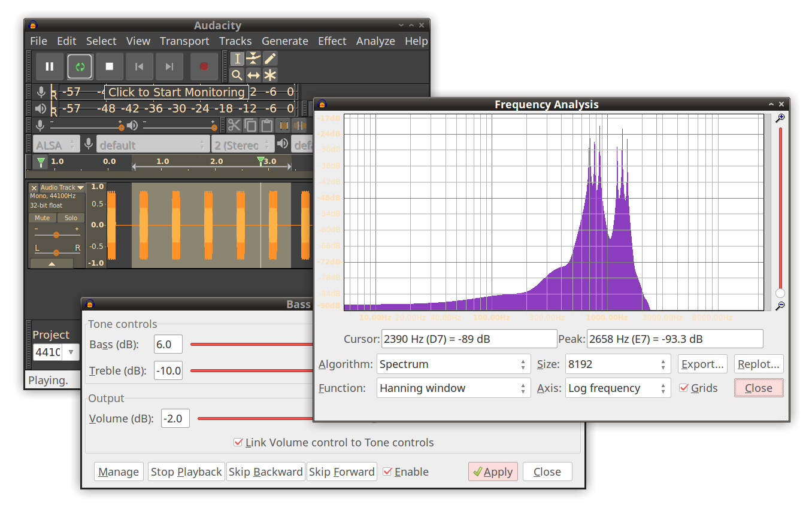Viewport: 812px width, 508px height.
Task: Apply the Bass and Treble effect
Action: pos(493,472)
